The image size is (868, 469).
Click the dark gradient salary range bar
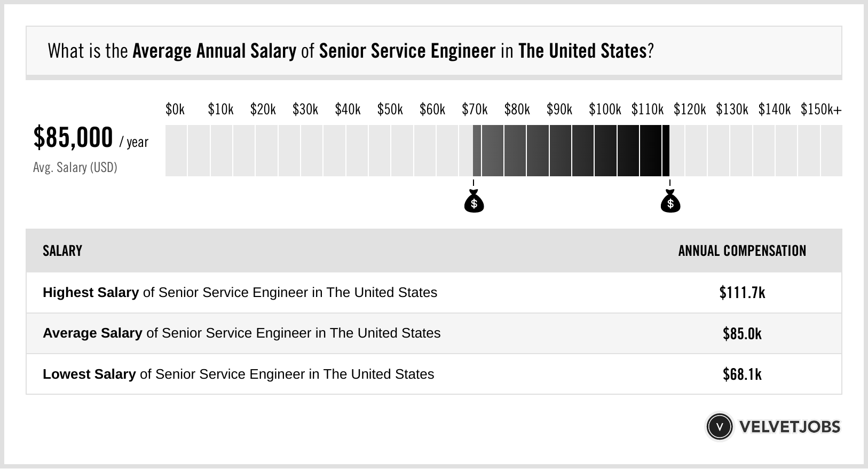[571, 151]
